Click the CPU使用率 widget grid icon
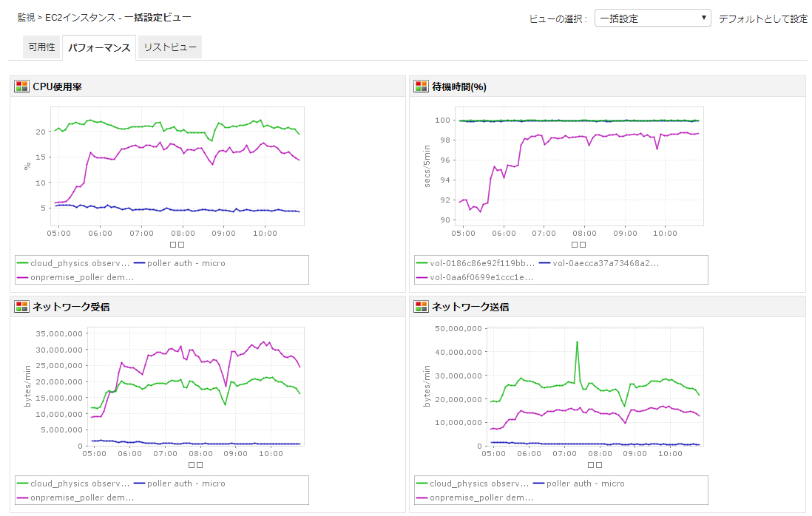Image resolution: width=812 pixels, height=516 pixels. click(21, 86)
